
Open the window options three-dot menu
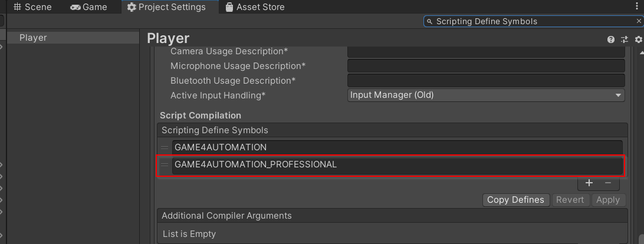637,7
